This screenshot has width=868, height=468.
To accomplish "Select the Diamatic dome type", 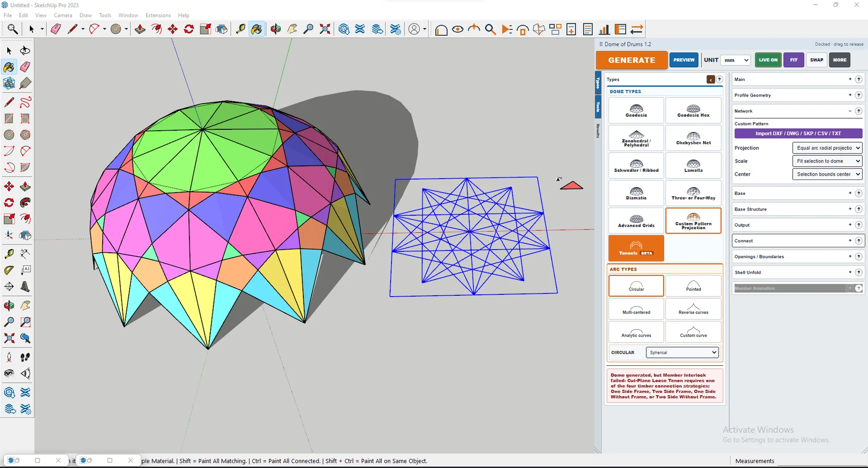I will [x=636, y=193].
